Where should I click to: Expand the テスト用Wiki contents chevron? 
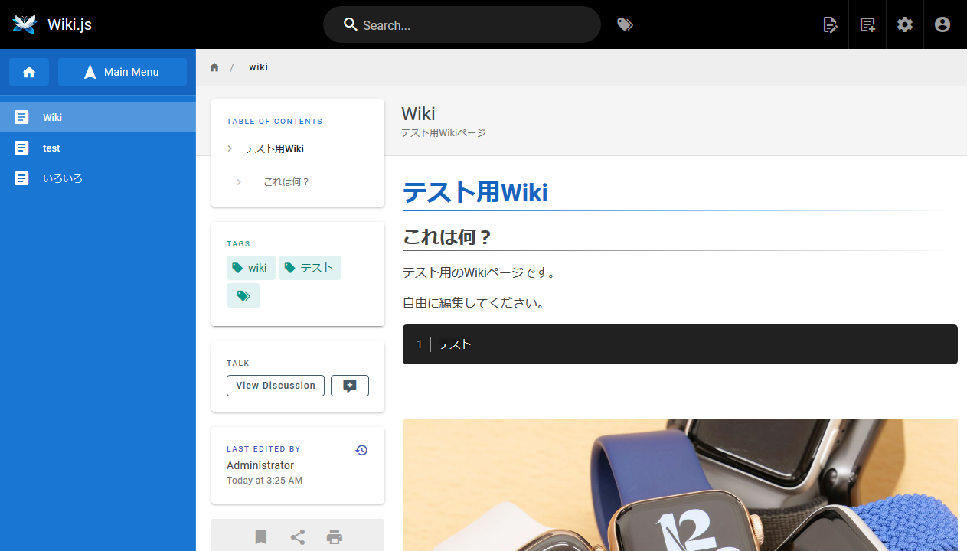coord(230,148)
